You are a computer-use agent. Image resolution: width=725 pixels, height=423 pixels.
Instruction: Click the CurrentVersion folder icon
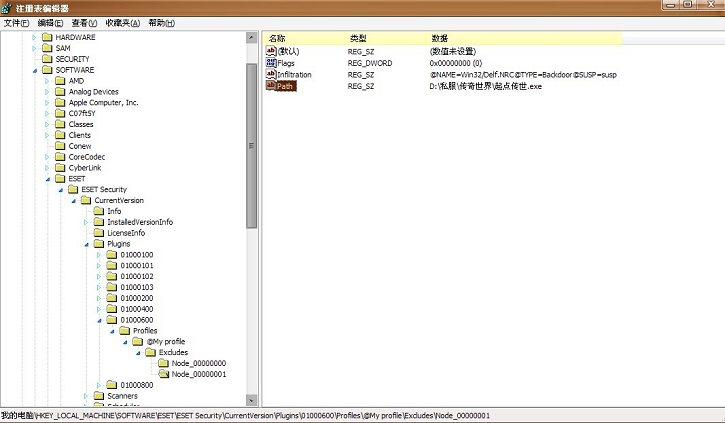pyautogui.click(x=86, y=200)
